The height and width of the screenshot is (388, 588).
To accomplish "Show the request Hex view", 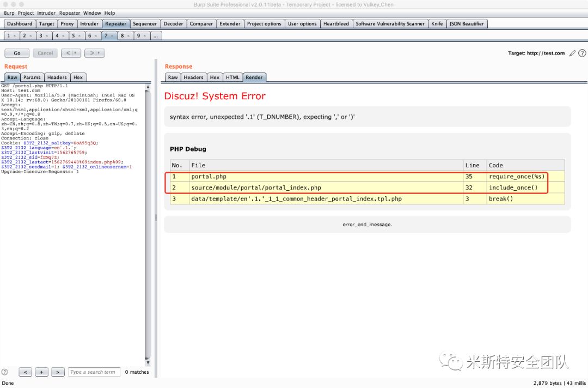I will [78, 77].
